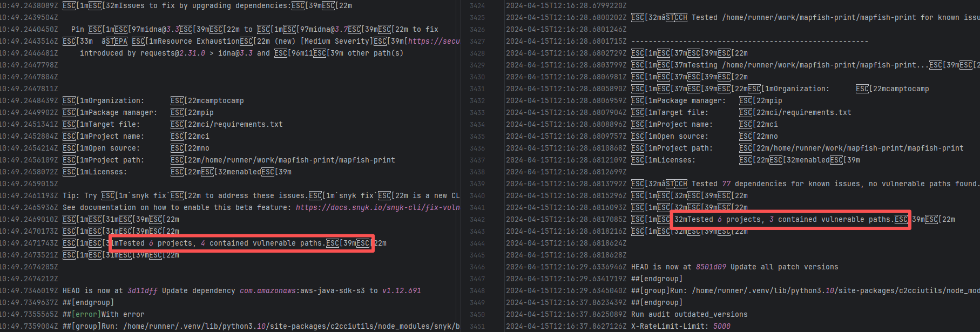The height and width of the screenshot is (332, 980).
Task: Select line number 3442 in the gutter
Action: click(477, 220)
